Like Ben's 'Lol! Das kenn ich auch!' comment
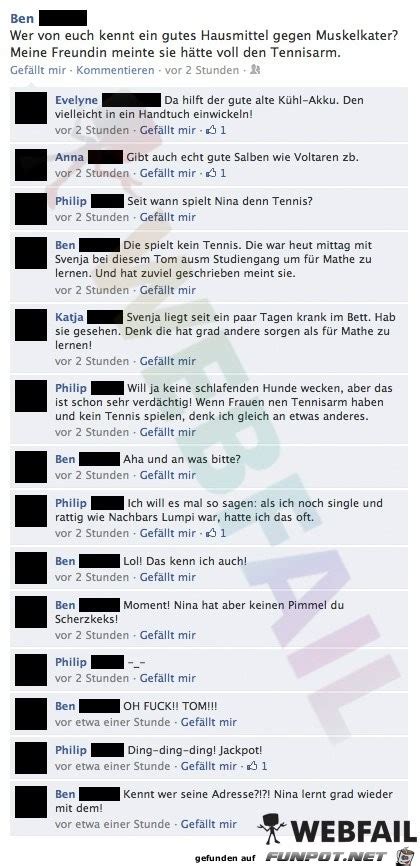The height and width of the screenshot is (866, 420). pos(167,577)
